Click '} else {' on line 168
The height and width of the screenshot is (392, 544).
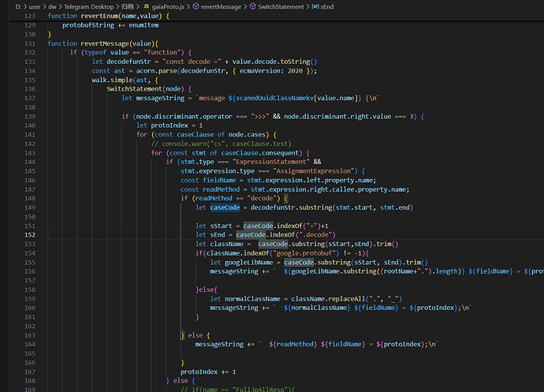(181, 381)
